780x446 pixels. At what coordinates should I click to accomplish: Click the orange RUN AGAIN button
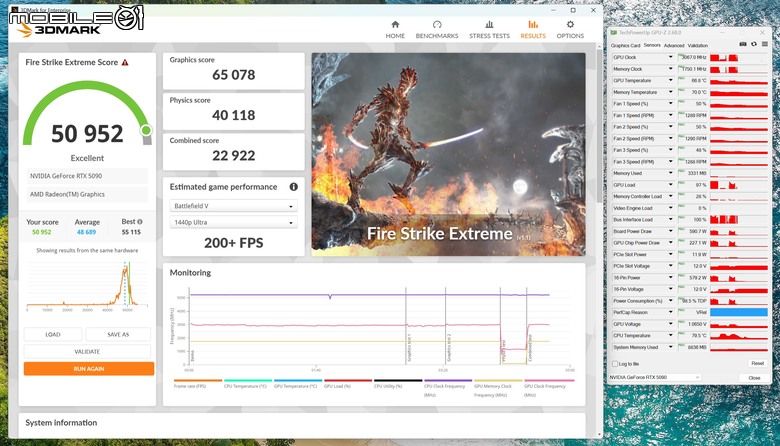[x=89, y=369]
